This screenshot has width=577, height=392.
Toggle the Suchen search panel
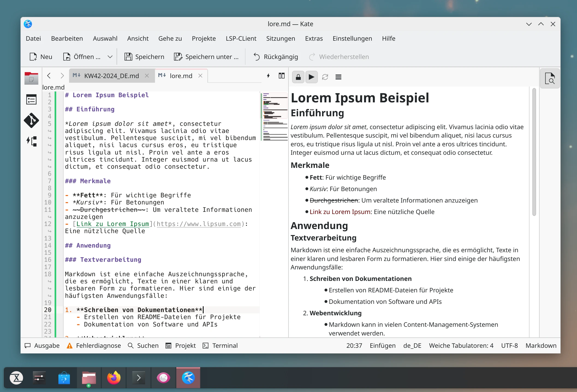tap(143, 346)
